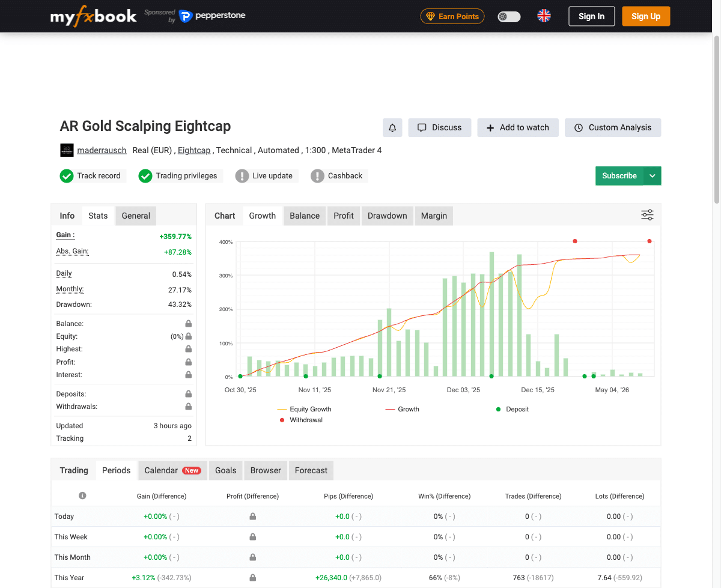Image resolution: width=721 pixels, height=588 pixels.
Task: Select the Drawdown chart tab
Action: pyautogui.click(x=388, y=216)
